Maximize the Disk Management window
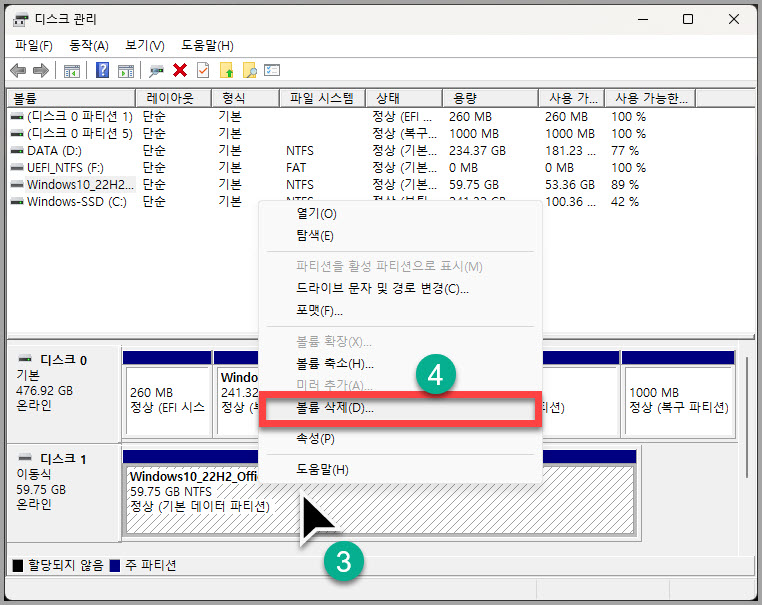This screenshot has width=762, height=605. (x=688, y=19)
